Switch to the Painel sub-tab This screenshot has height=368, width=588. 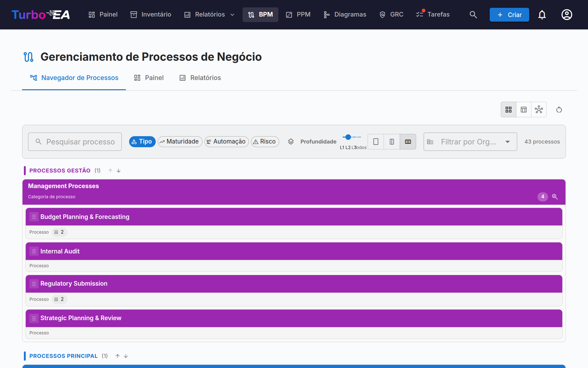click(x=149, y=78)
